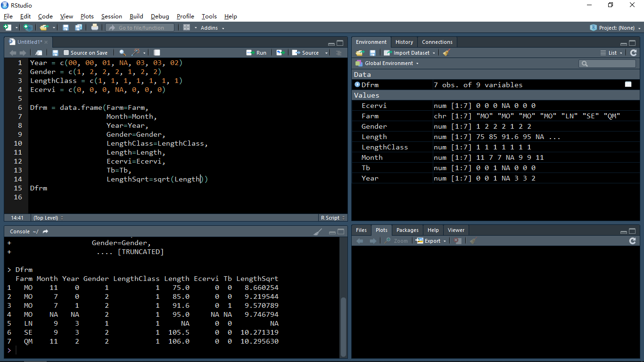Image resolution: width=644 pixels, height=362 pixels.
Task: Click the document outline icon
Action: coord(339,53)
